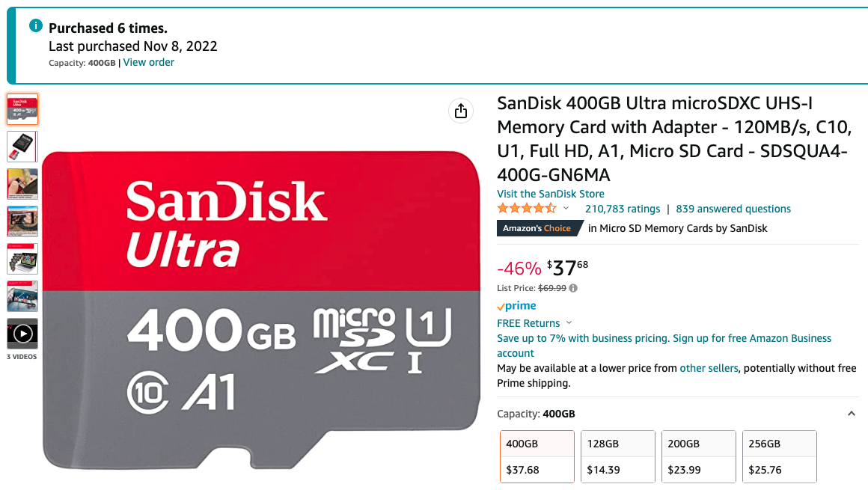Click the star rating icons
The image size is (868, 490).
point(527,208)
